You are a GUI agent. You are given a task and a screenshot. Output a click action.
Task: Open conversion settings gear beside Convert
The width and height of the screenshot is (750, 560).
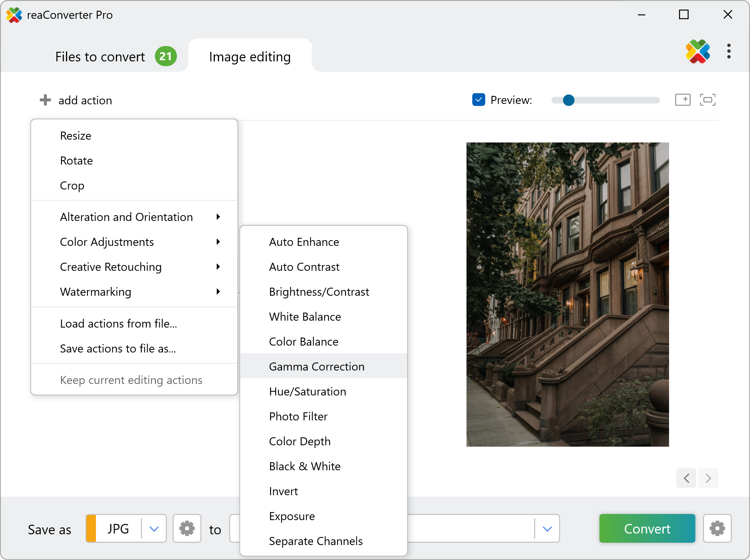pyautogui.click(x=717, y=529)
